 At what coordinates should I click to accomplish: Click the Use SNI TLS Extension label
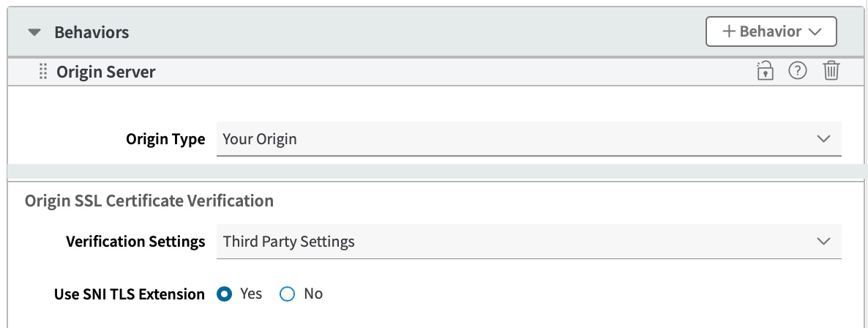point(130,294)
